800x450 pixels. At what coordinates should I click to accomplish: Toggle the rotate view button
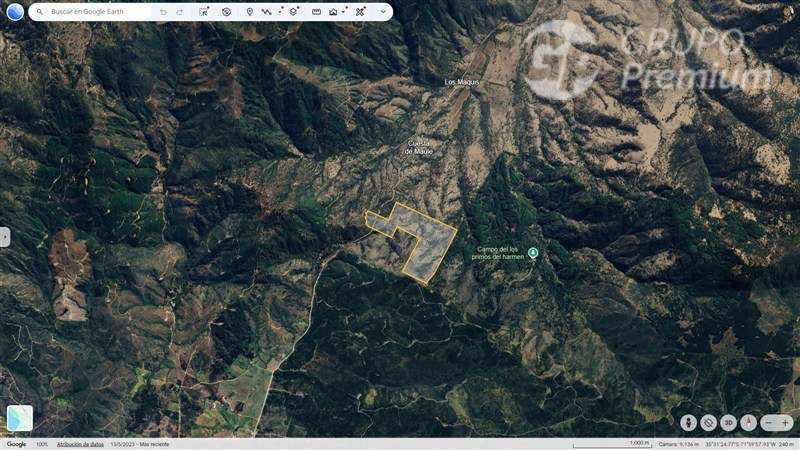click(708, 422)
